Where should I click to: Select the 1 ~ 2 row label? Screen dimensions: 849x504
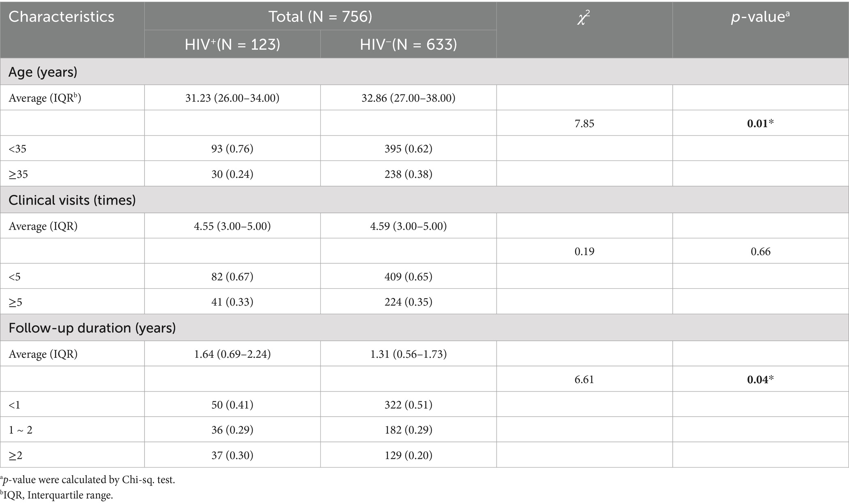click(x=21, y=430)
